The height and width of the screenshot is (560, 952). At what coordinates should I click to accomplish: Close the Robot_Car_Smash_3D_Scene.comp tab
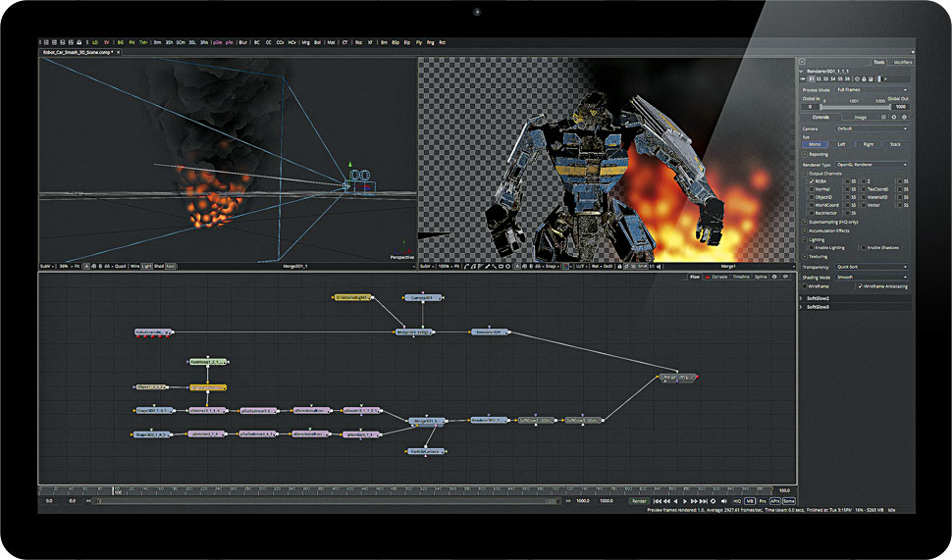pyautogui.click(x=119, y=52)
